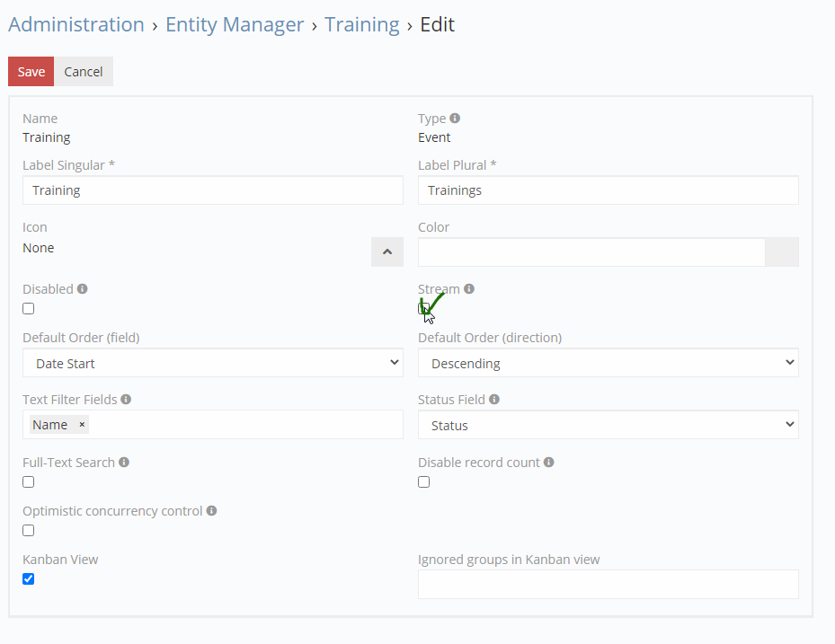Click Optimistic concurrency control info icon

coord(212,511)
